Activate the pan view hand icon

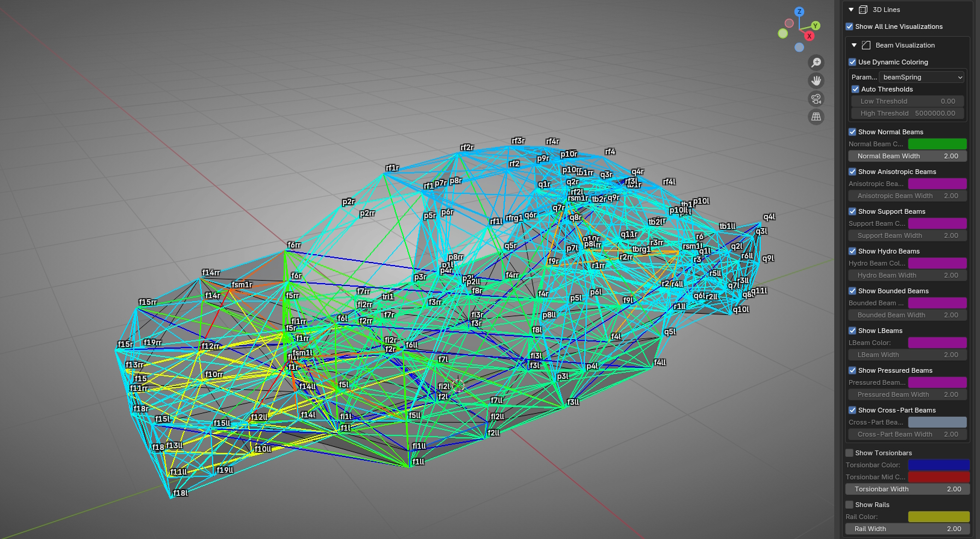(816, 81)
